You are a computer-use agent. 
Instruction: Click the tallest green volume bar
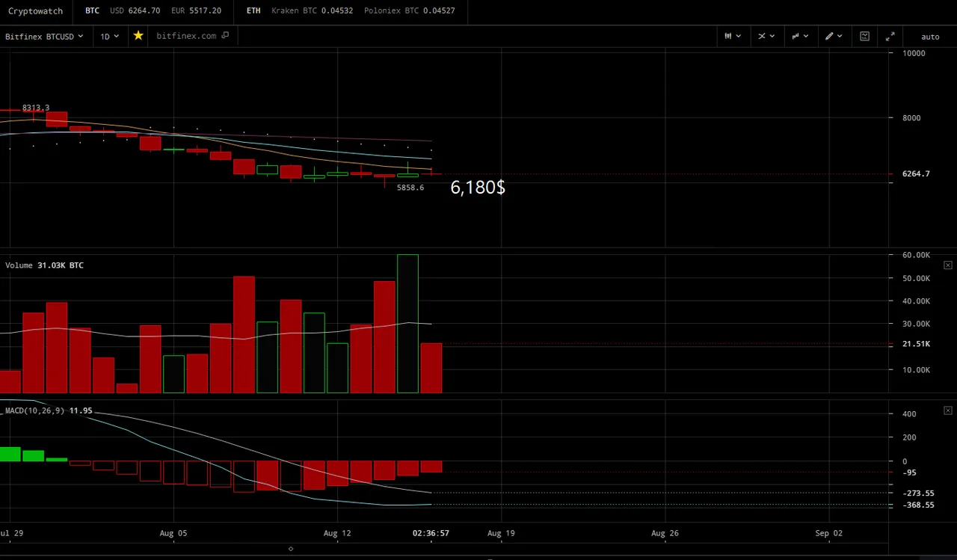coord(407,324)
